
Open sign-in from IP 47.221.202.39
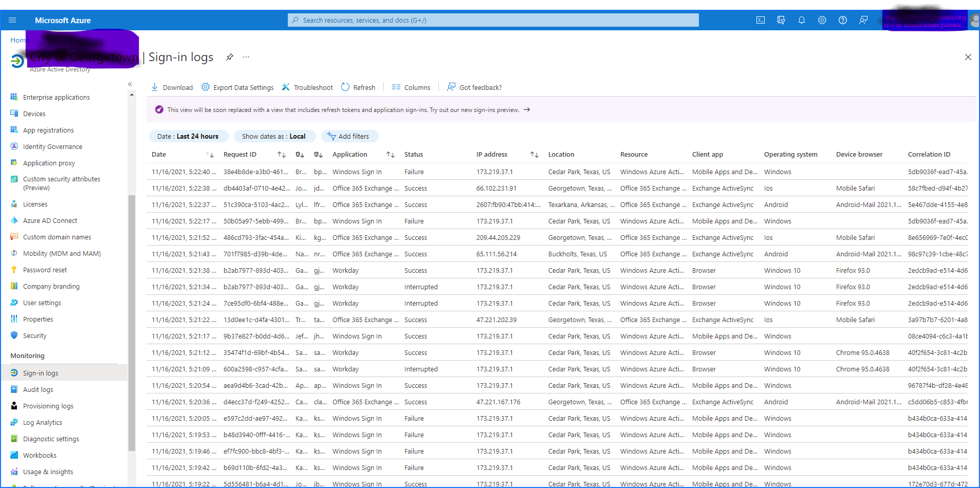point(557,320)
